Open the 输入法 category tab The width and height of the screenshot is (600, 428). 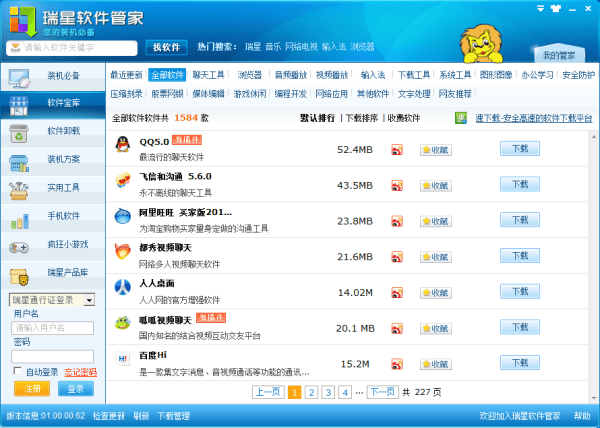(373, 75)
